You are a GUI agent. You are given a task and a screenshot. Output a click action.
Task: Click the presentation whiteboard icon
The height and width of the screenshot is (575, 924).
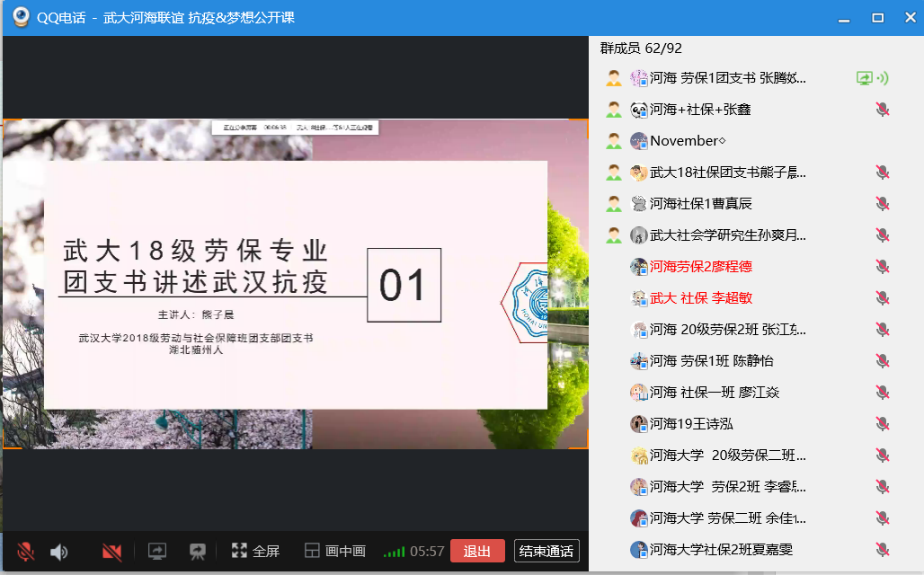pos(198,551)
